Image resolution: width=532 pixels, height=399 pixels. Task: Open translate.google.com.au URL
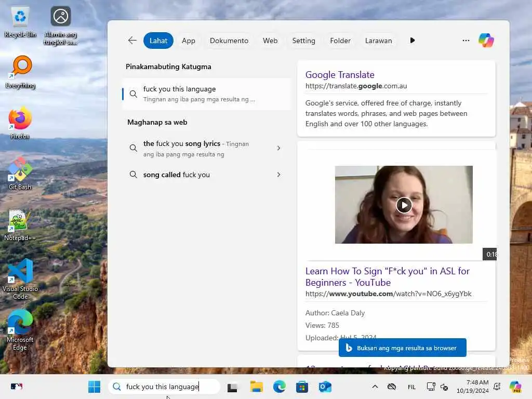356,86
